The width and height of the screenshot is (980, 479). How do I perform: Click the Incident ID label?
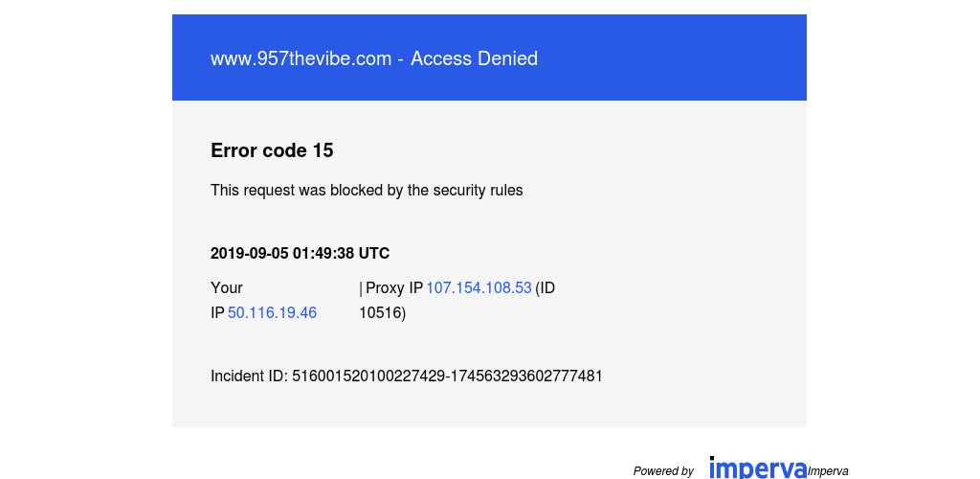coord(250,376)
